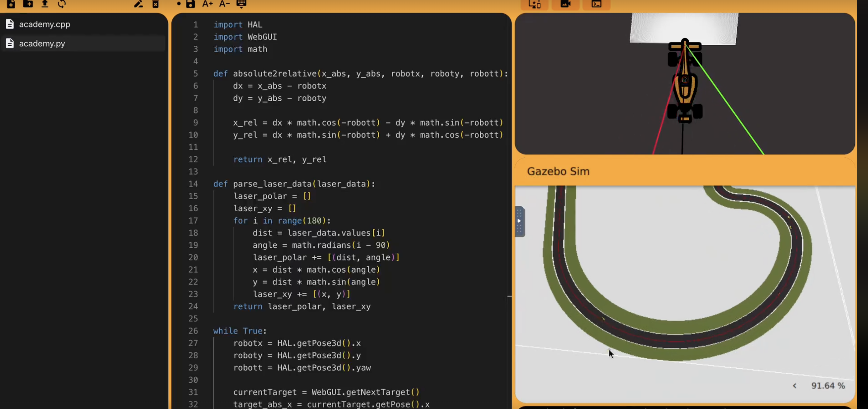Click 'dx = x_abs - robotx' on line 6
The image size is (868, 409).
coord(280,86)
